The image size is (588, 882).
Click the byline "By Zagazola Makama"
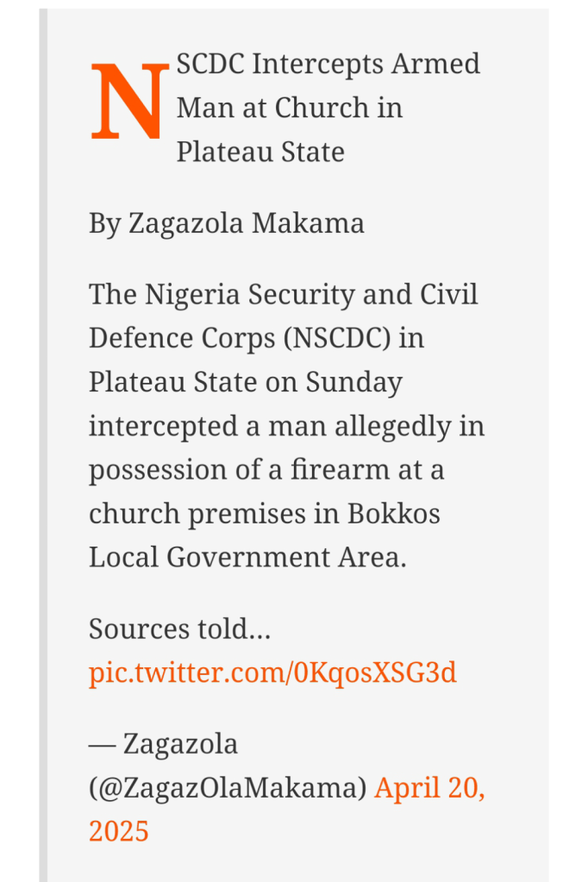coord(226,223)
